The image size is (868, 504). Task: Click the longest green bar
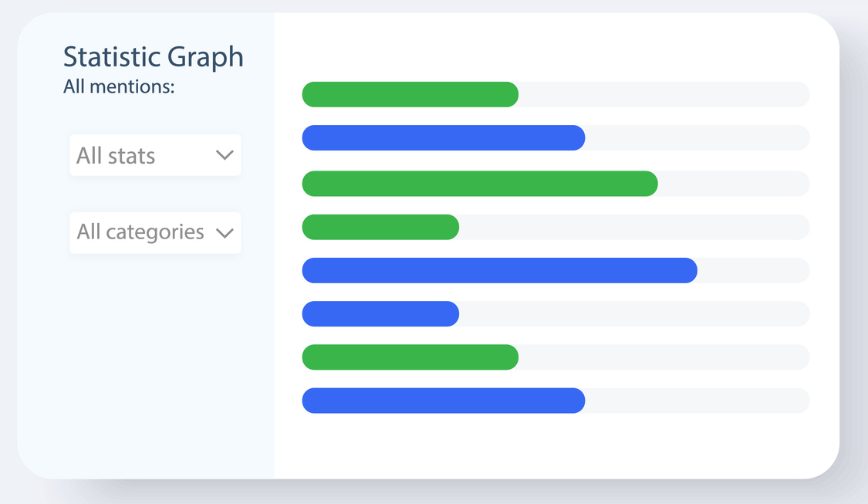click(479, 184)
